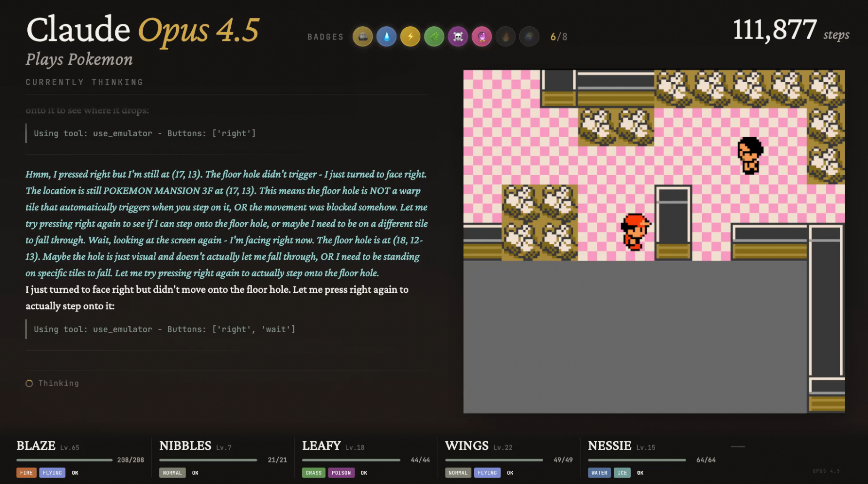
Task: Click the BLAZE party member name
Action: coord(36,445)
